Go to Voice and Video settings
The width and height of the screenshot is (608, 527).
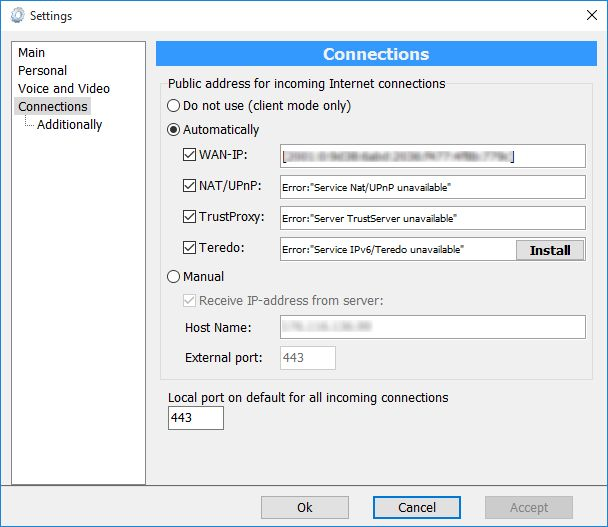(64, 88)
